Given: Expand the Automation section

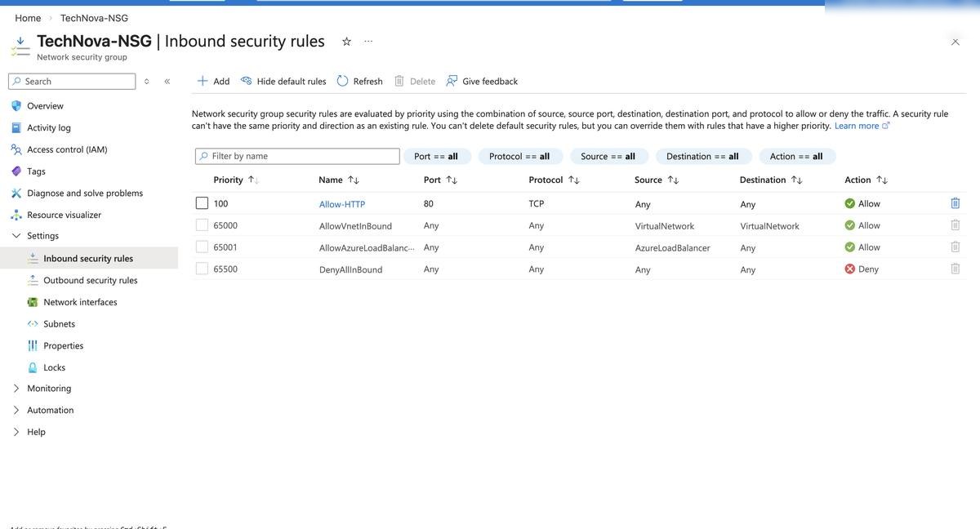Looking at the screenshot, I should [16, 411].
